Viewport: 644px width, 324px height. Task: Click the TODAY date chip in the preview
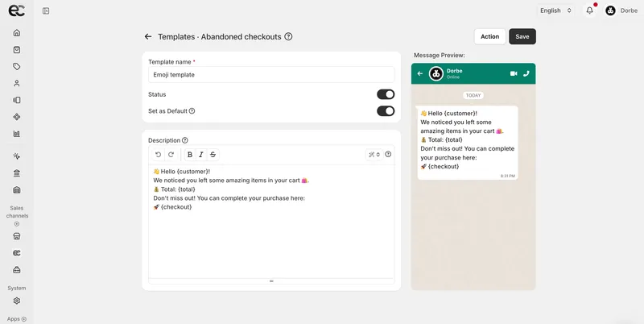coord(473,95)
